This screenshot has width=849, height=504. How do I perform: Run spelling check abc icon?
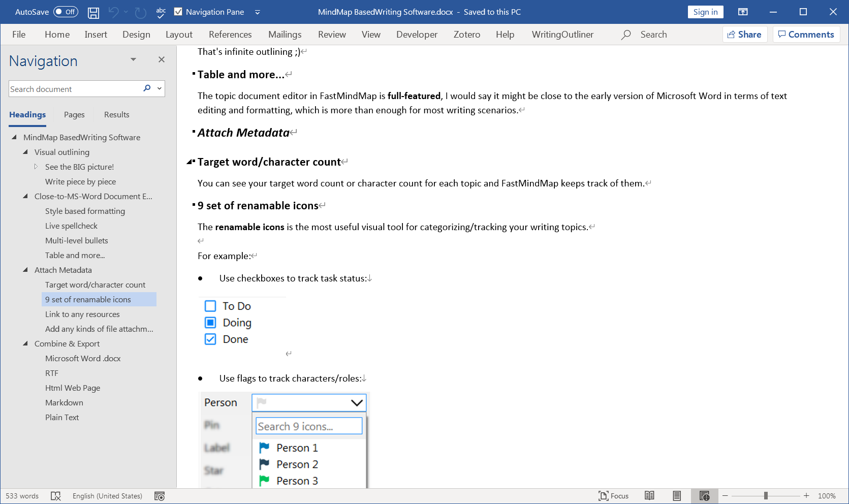pyautogui.click(x=161, y=12)
